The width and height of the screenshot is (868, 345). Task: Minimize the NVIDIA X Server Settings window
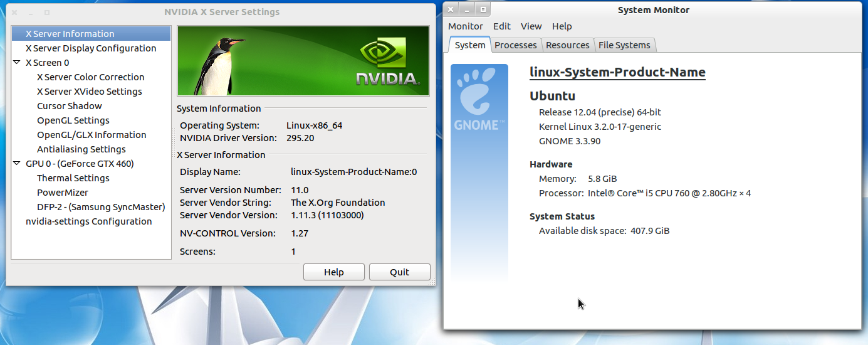tap(31, 12)
